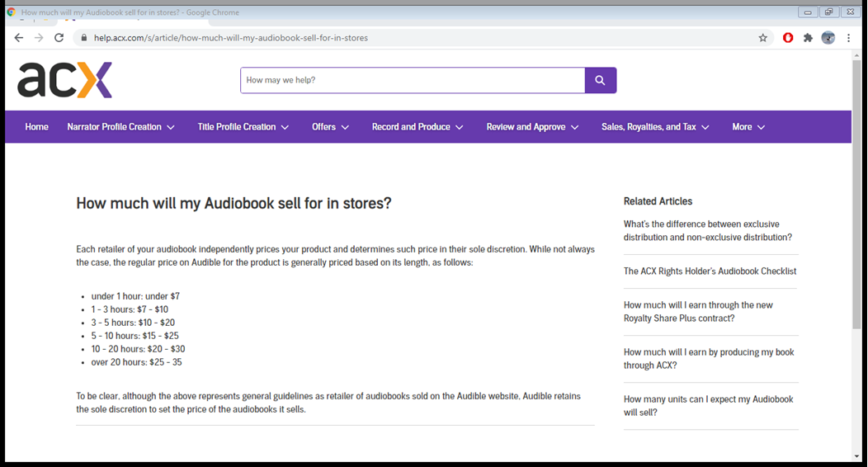Open the Chrome extensions puzzle icon
This screenshot has width=868, height=467.
[808, 38]
